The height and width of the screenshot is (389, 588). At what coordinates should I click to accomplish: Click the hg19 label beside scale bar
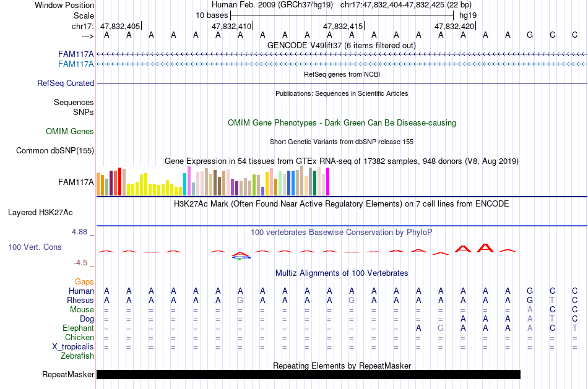(x=468, y=15)
